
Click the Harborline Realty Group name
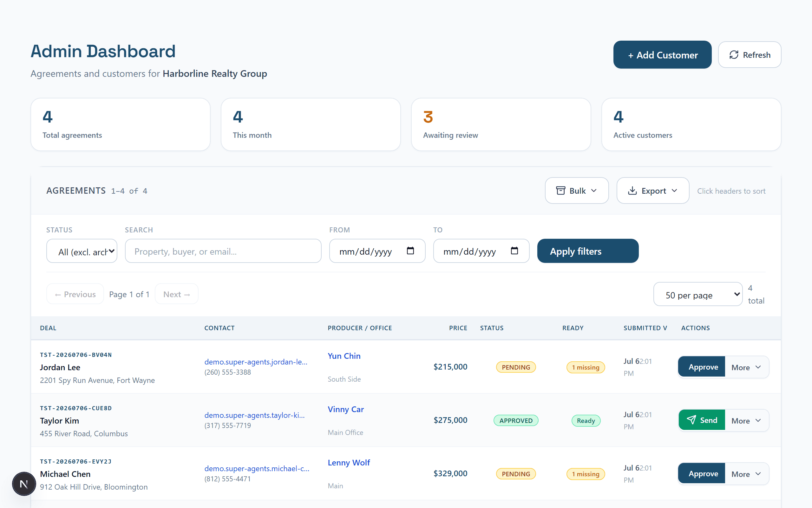pos(215,73)
